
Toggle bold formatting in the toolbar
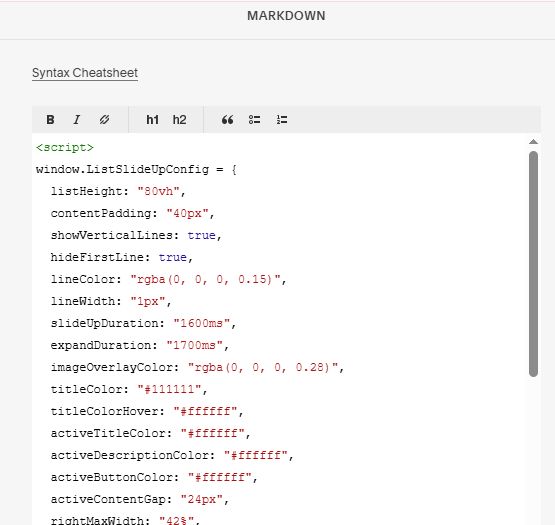tap(51, 120)
